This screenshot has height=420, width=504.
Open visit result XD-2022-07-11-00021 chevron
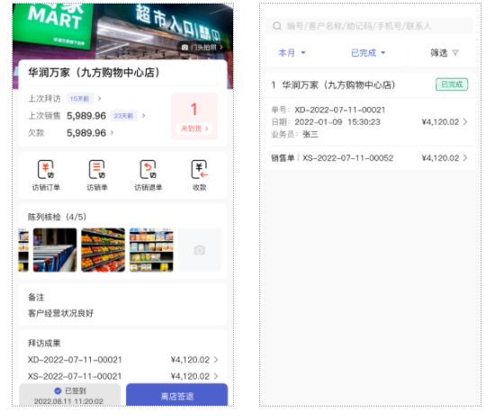pyautogui.click(x=216, y=360)
